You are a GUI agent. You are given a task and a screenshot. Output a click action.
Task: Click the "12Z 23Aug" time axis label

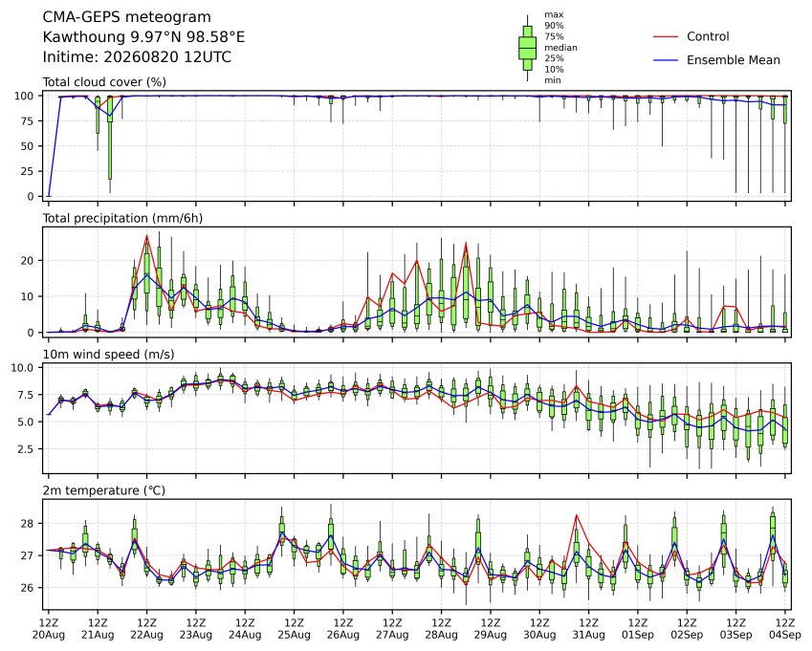196,629
